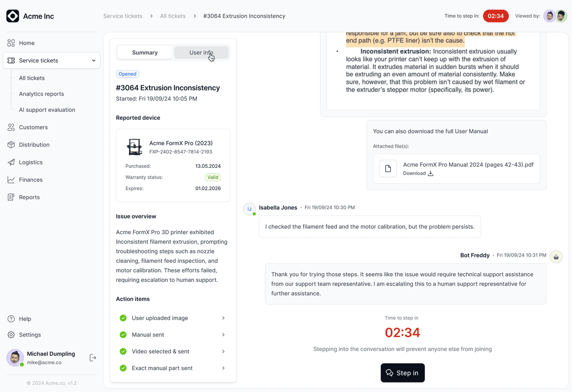The width and height of the screenshot is (572, 392).
Task: Open Distribution box icon in sidebar
Action: pos(11,144)
